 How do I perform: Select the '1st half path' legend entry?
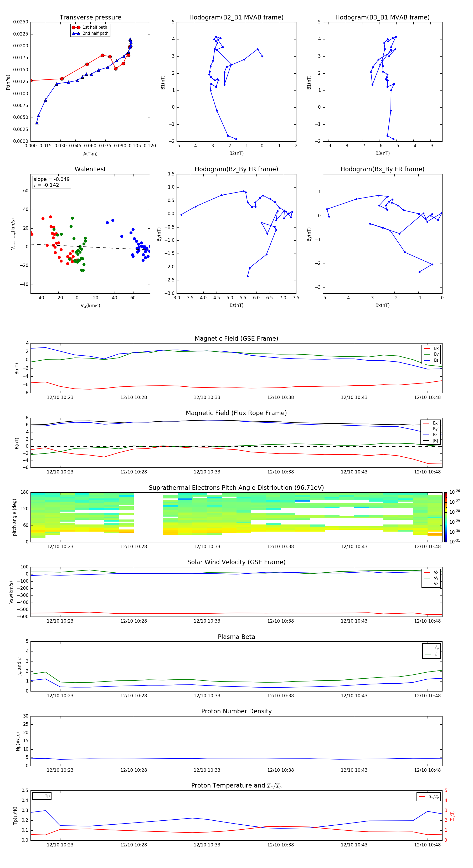click(x=90, y=27)
